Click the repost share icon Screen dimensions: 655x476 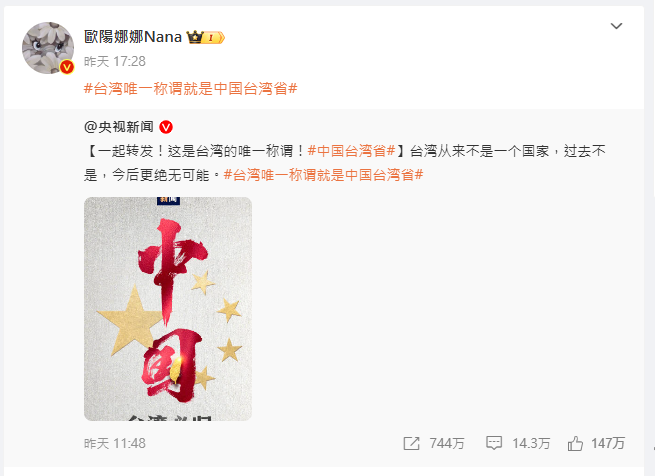(411, 443)
